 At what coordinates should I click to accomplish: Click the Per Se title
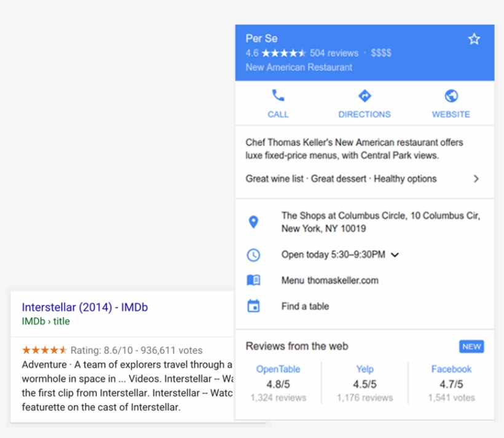click(261, 38)
